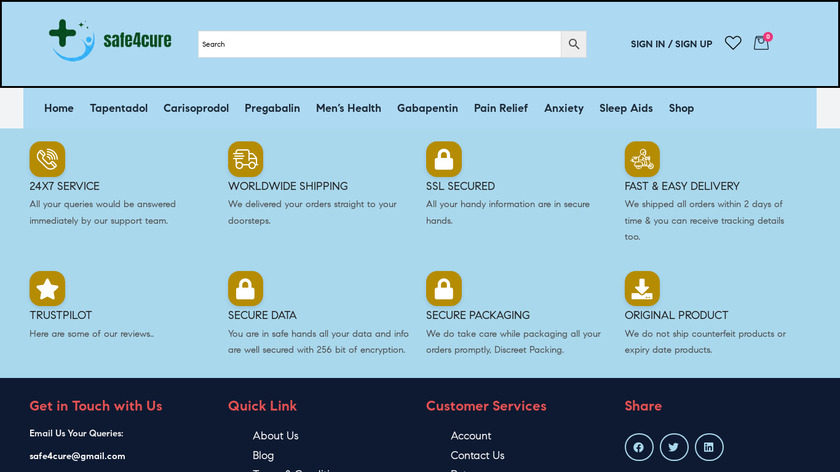Click SECURE DATA heading
Screen dimensions: 840x472
click(262, 316)
